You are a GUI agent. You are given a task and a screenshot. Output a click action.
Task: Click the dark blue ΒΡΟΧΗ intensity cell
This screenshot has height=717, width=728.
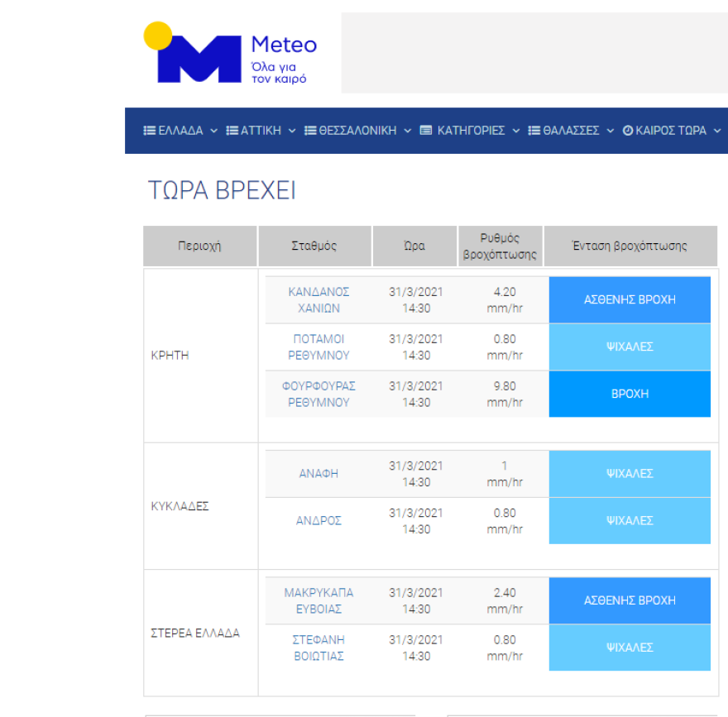[629, 394]
